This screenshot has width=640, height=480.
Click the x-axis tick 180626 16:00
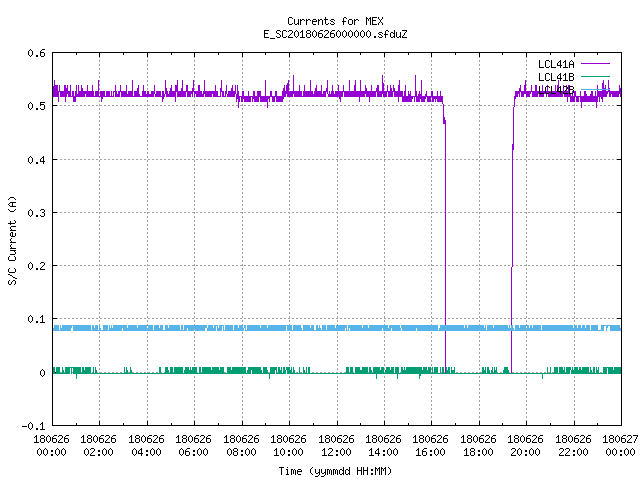coord(431,446)
